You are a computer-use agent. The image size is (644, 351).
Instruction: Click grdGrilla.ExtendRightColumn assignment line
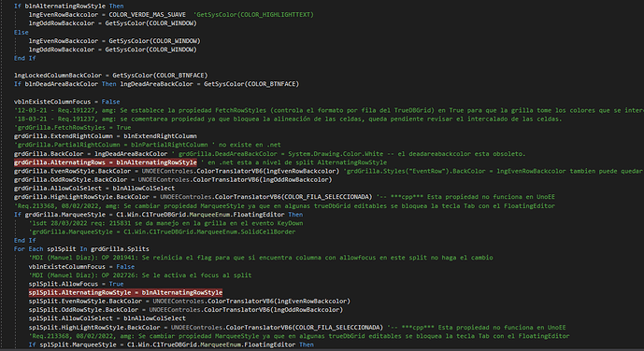pos(105,136)
